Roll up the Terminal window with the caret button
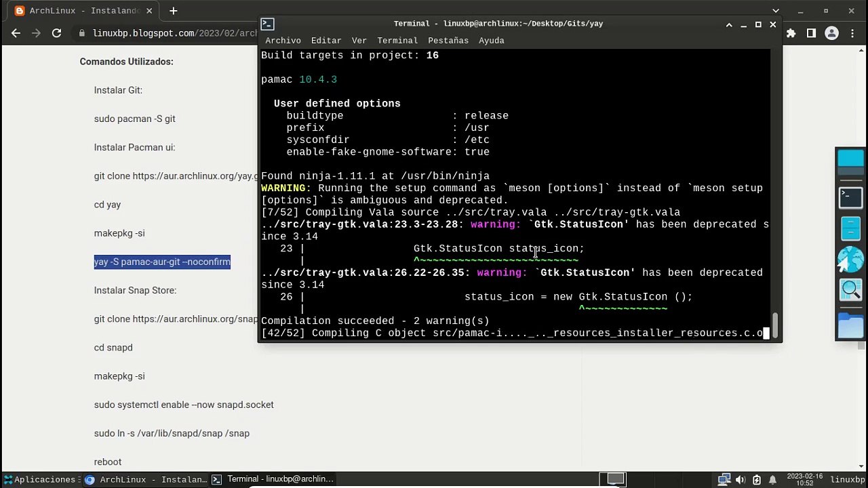 729,24
